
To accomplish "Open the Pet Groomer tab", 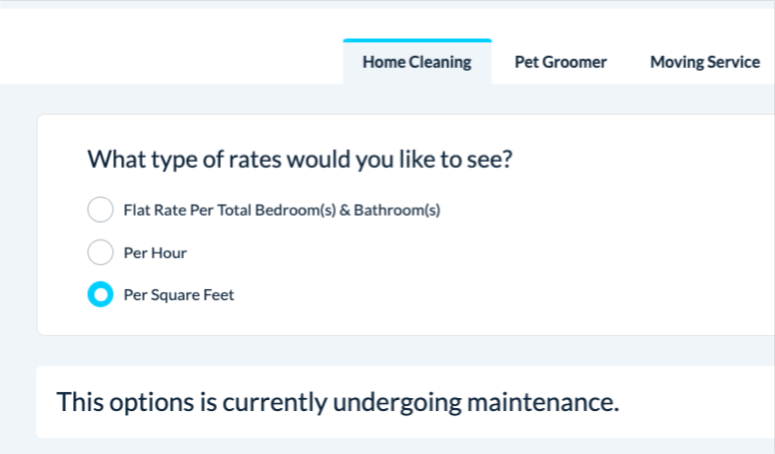I will [560, 62].
